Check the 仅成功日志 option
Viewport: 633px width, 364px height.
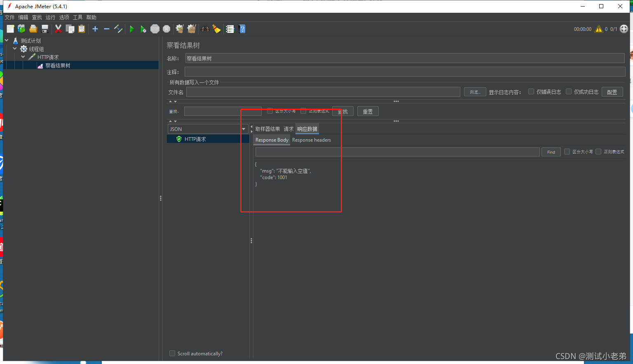point(568,91)
